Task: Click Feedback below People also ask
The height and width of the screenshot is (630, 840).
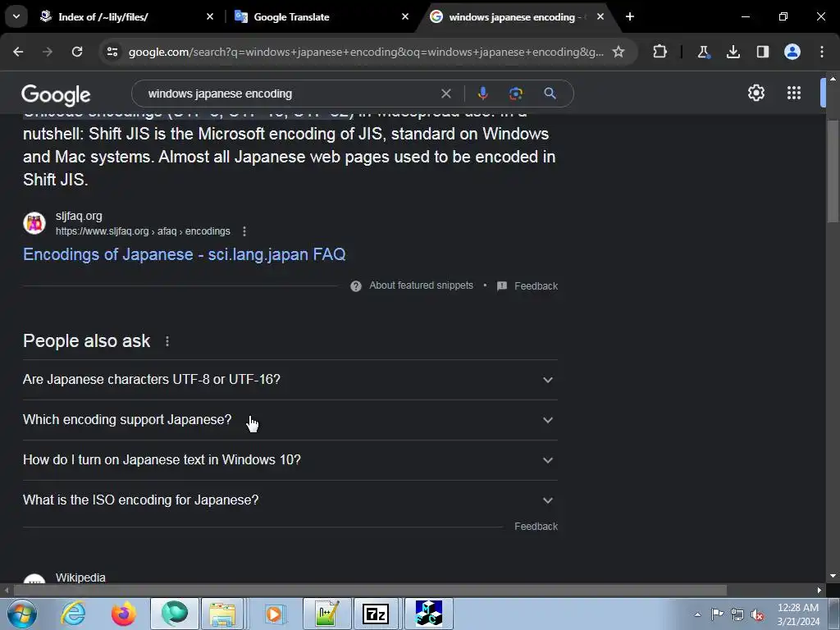Action: 536,527
